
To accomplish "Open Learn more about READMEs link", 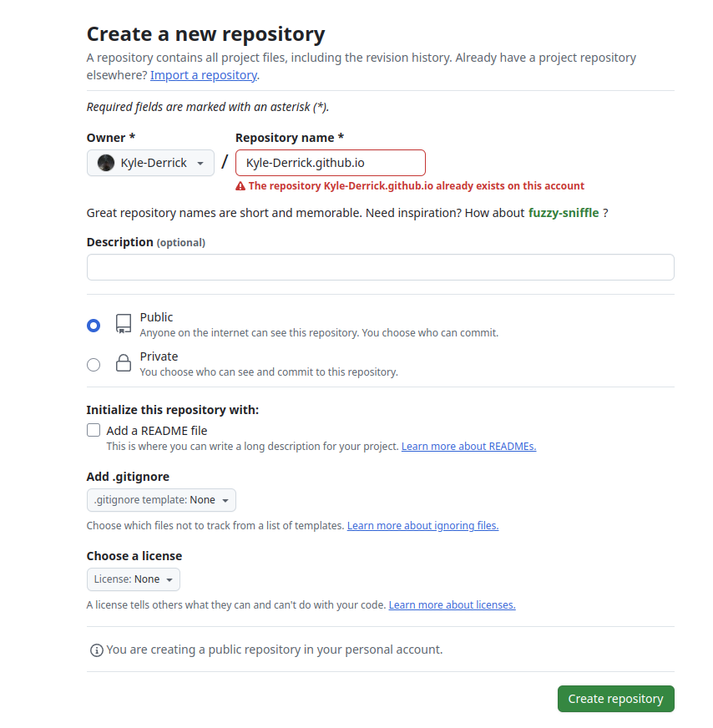I will (x=468, y=447).
